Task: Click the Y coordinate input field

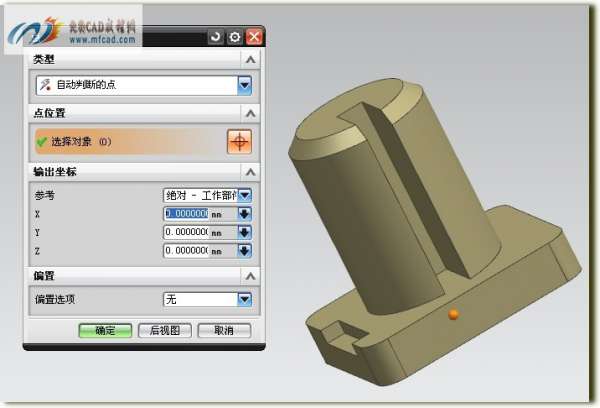Action: click(x=186, y=232)
